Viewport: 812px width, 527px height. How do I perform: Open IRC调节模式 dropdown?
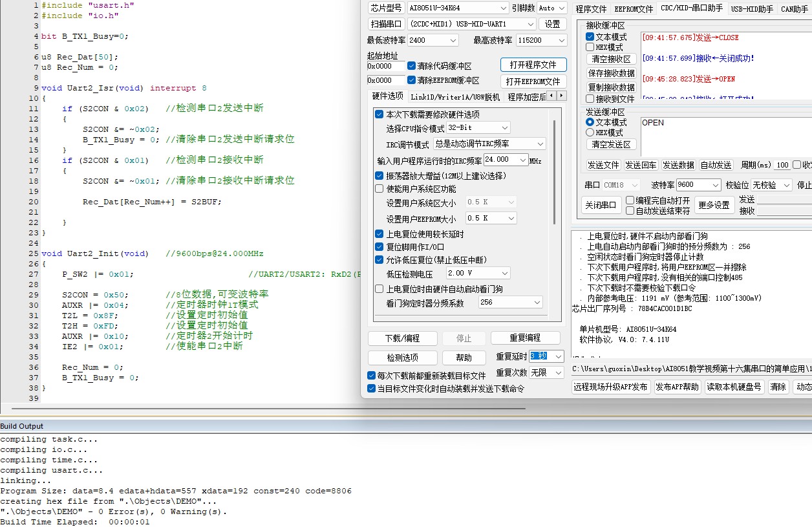pos(490,144)
